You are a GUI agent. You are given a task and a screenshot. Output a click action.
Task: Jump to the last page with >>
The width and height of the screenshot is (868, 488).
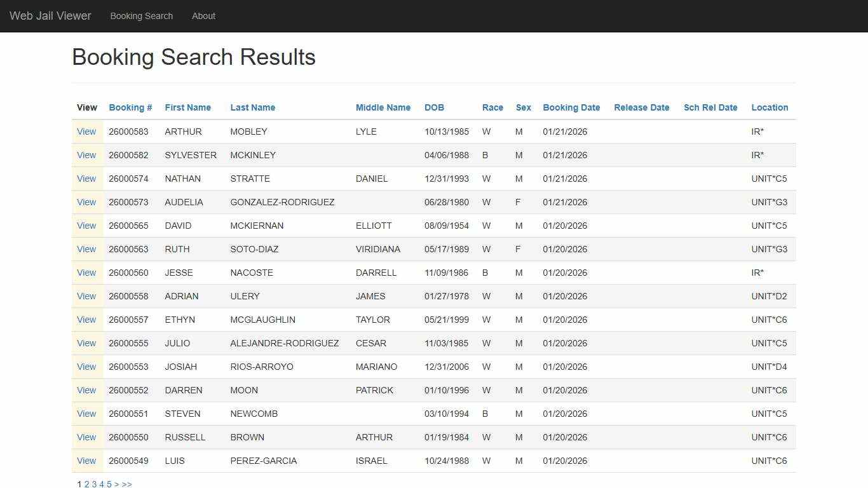pyautogui.click(x=126, y=484)
